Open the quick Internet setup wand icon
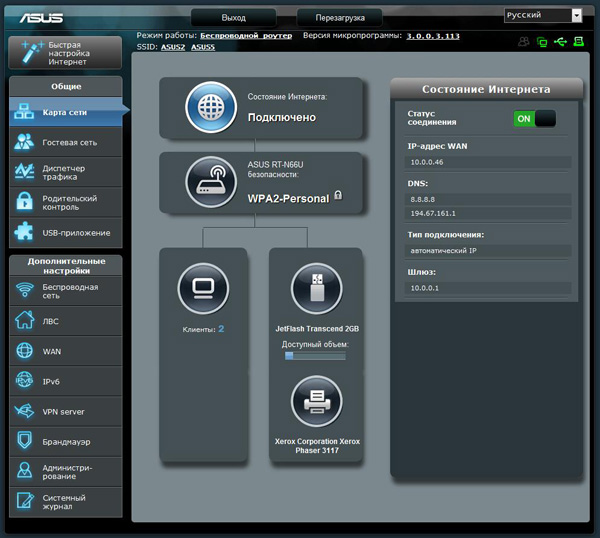This screenshot has height=538, width=600. tap(31, 52)
